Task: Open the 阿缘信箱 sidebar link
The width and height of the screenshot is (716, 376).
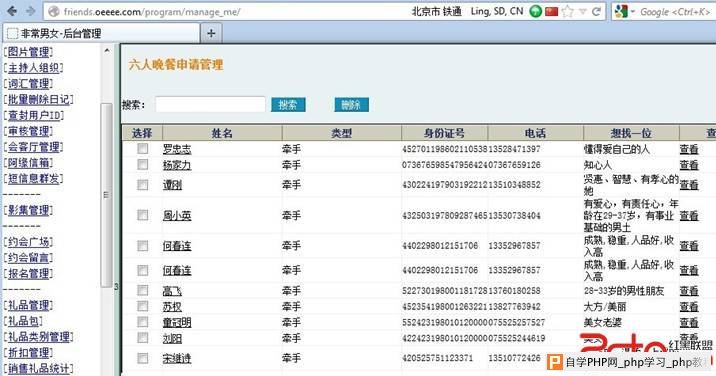Action: [x=28, y=163]
